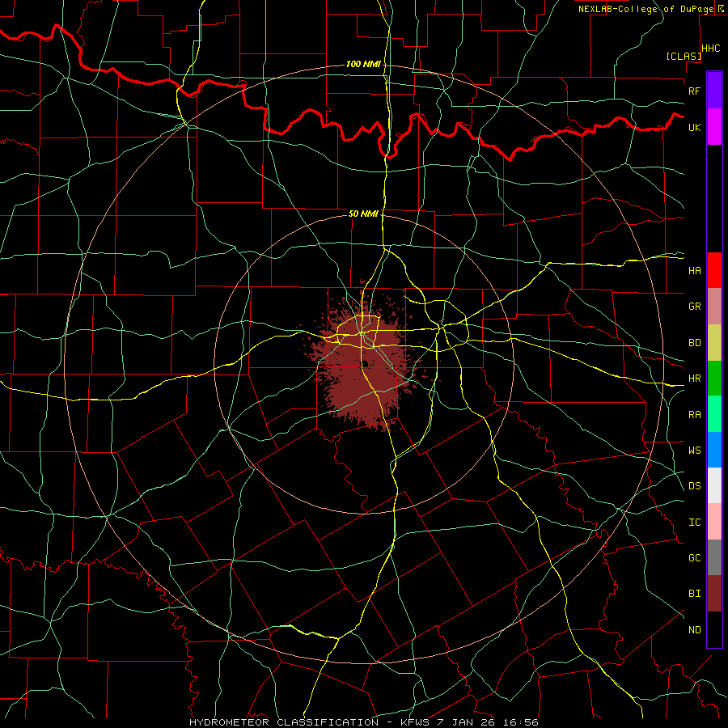728x728 pixels.
Task: Click the GC gray legend swatch
Action: (x=714, y=557)
